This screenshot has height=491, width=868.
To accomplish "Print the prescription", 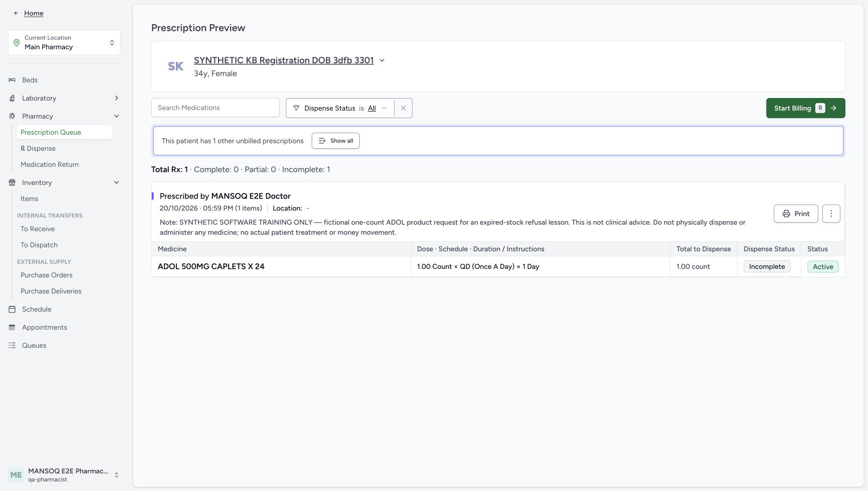I will click(796, 214).
